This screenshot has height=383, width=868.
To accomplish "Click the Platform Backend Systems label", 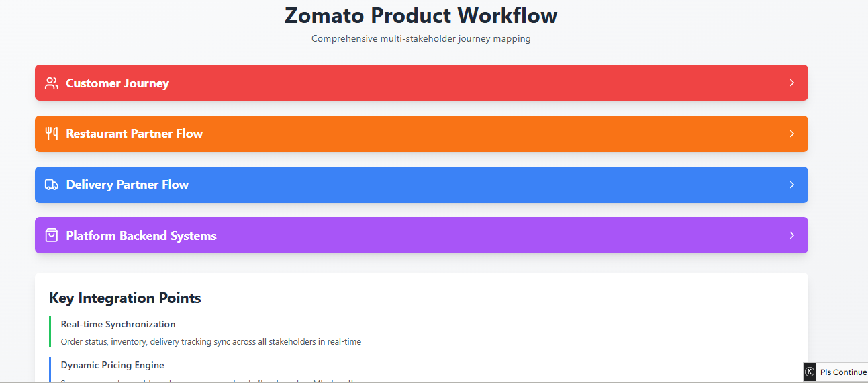I will [x=141, y=236].
